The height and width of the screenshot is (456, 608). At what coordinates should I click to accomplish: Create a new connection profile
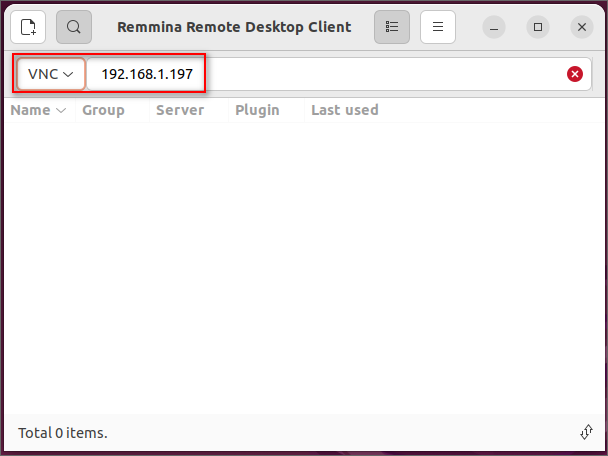click(28, 27)
